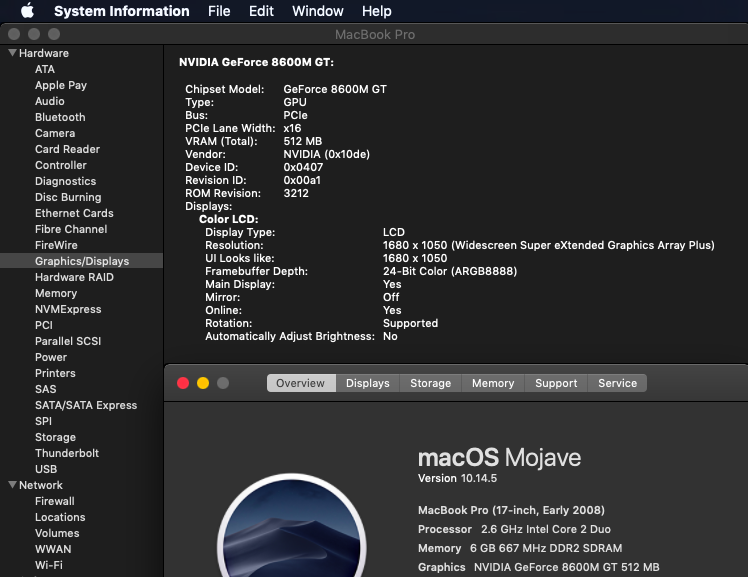Image resolution: width=748 pixels, height=577 pixels.
Task: Select USB in the sidebar
Action: [46, 469]
